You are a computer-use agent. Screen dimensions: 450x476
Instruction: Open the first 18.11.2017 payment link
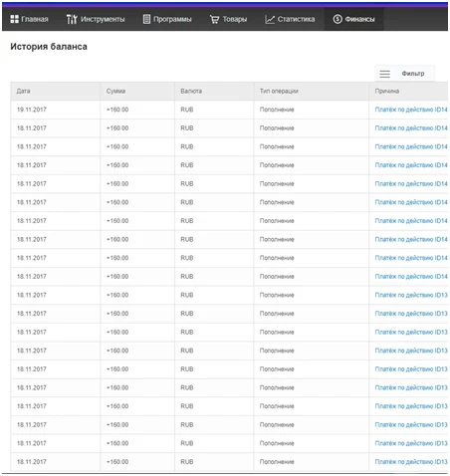click(411, 128)
